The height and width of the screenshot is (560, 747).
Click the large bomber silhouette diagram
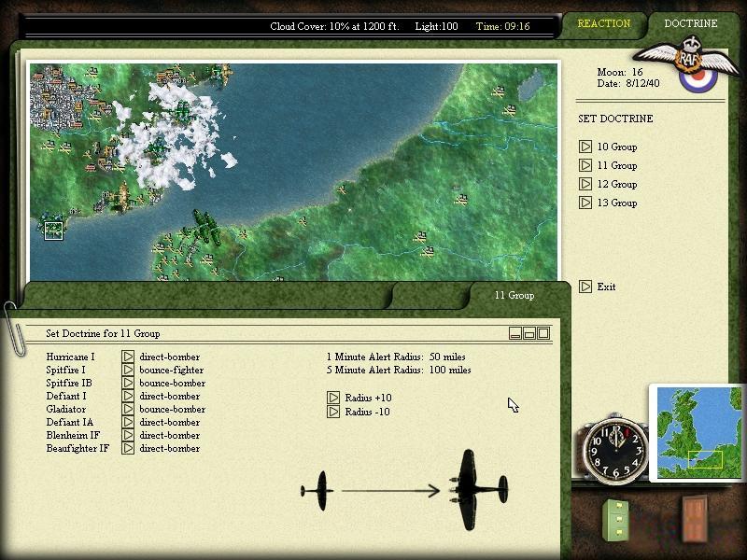(478, 490)
